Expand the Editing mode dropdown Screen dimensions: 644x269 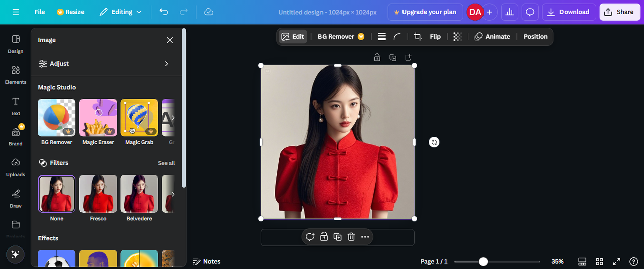click(x=121, y=12)
